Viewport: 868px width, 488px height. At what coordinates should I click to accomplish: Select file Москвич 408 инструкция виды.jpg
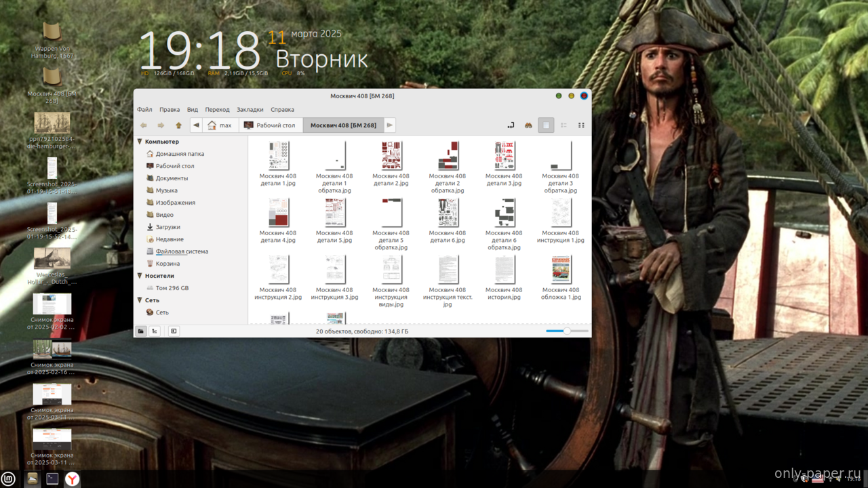391,281
